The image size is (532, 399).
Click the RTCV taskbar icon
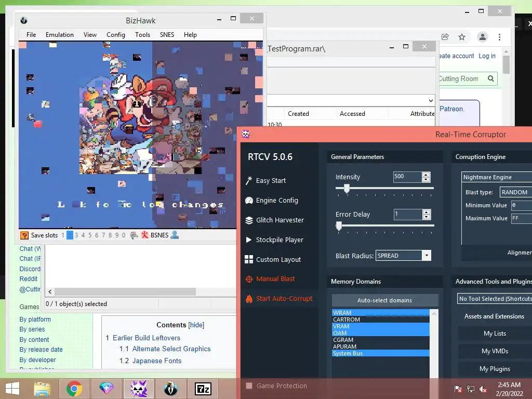(139, 389)
